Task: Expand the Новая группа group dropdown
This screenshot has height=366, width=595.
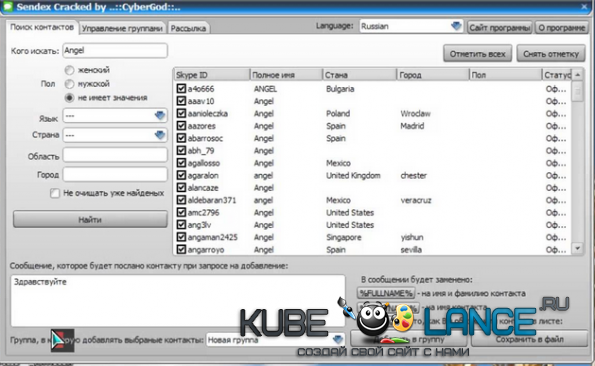Action: tap(275, 340)
